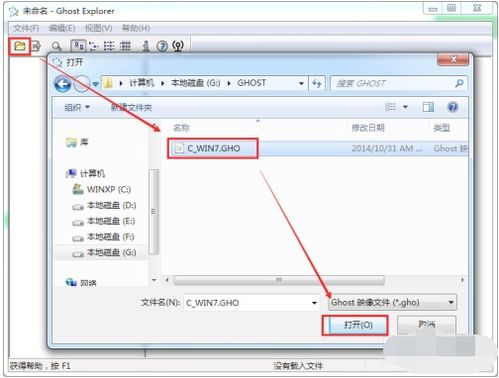This screenshot has height=378, width=499.
Task: Open the 组织 dropdown menu
Action: point(77,107)
